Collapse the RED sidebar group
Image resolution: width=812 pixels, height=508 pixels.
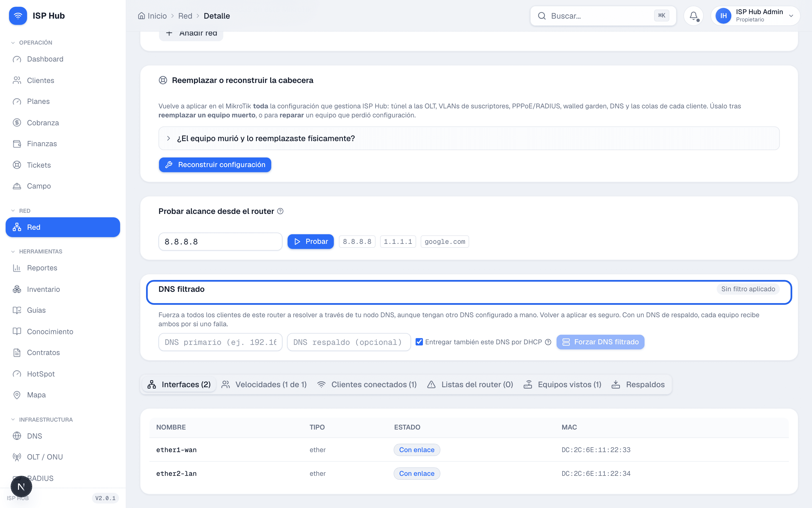click(x=21, y=211)
